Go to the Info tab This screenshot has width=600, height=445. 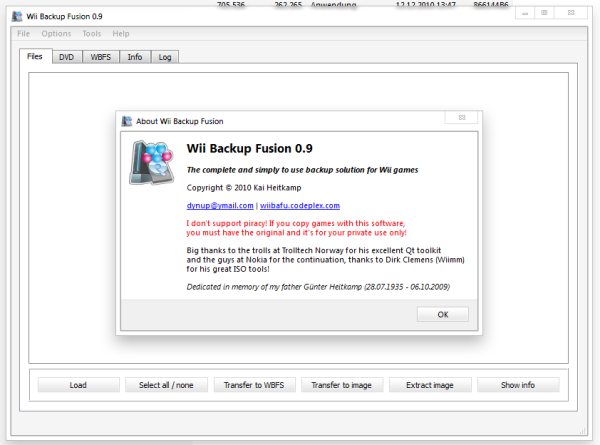[x=134, y=57]
